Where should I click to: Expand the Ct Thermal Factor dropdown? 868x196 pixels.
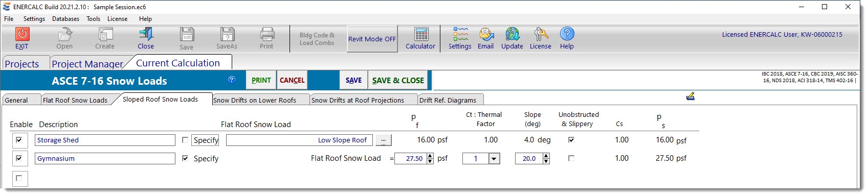pos(494,159)
